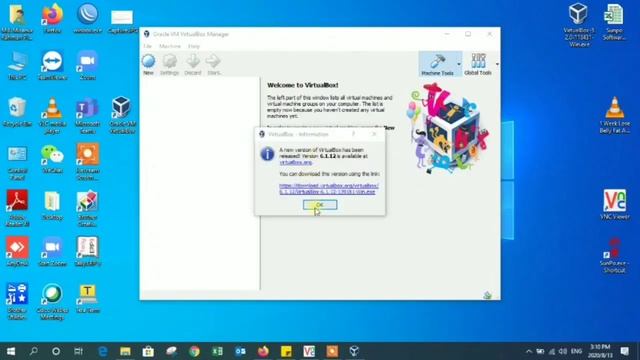Open Excel from the taskbar
The image size is (640, 360).
pyautogui.click(x=218, y=351)
